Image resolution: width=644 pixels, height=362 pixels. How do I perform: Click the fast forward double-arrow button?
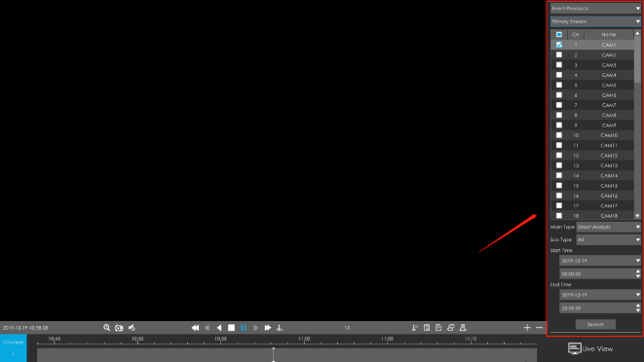pyautogui.click(x=268, y=328)
